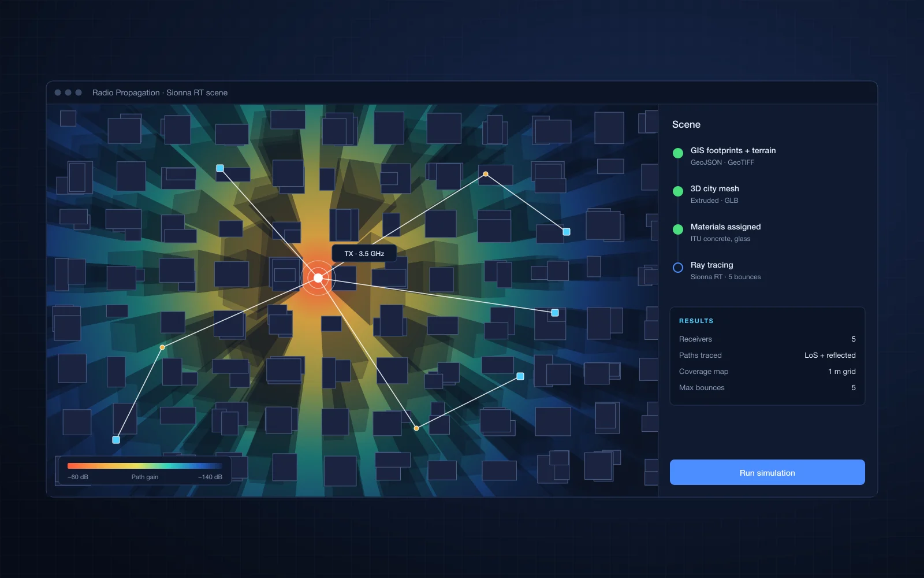
Task: Select the receiver on the direct ray heading right
Action: [x=555, y=313]
